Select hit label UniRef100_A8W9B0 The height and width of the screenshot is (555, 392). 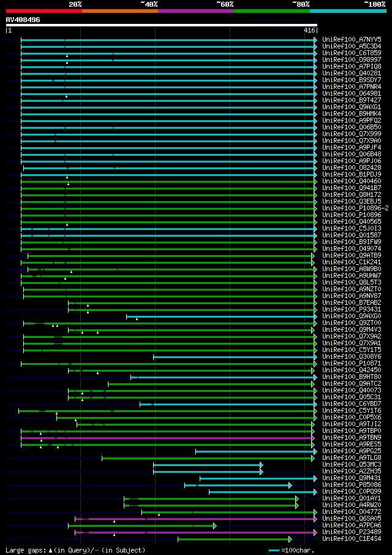click(x=352, y=269)
